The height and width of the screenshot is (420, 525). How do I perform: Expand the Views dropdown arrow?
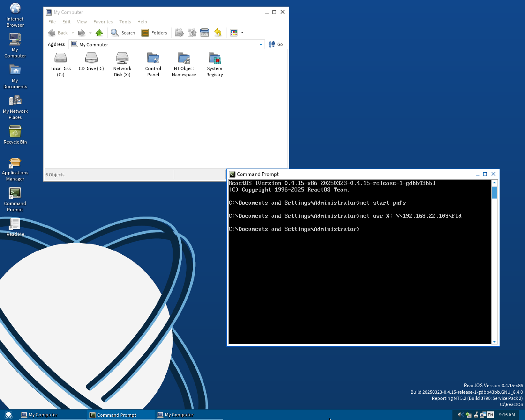(x=242, y=33)
